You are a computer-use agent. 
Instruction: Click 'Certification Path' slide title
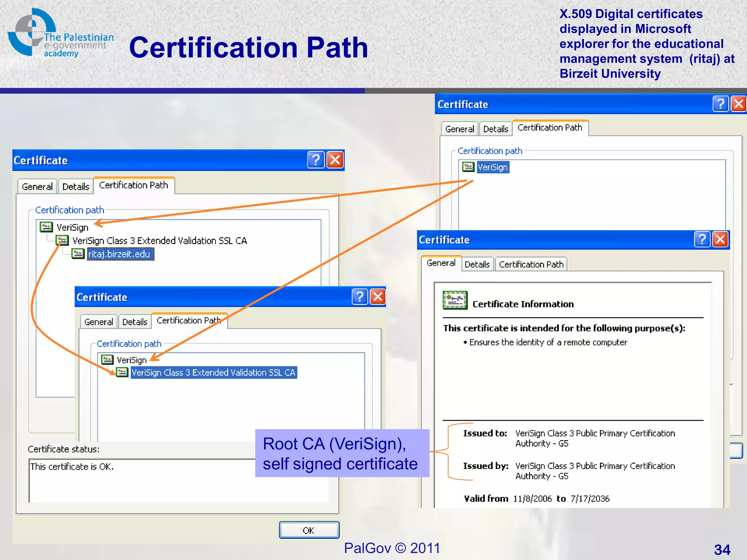(248, 47)
